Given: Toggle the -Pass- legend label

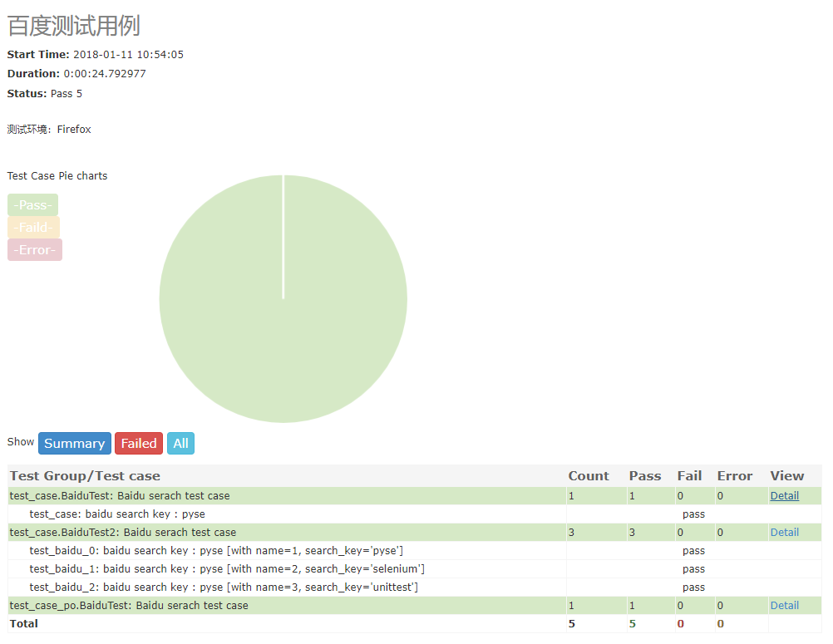Looking at the screenshot, I should click(33, 205).
